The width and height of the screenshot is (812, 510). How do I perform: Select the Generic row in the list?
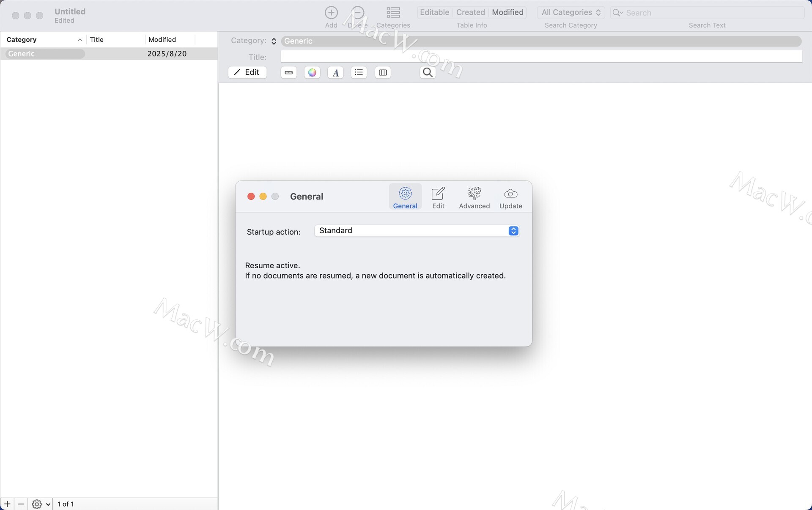click(x=109, y=54)
